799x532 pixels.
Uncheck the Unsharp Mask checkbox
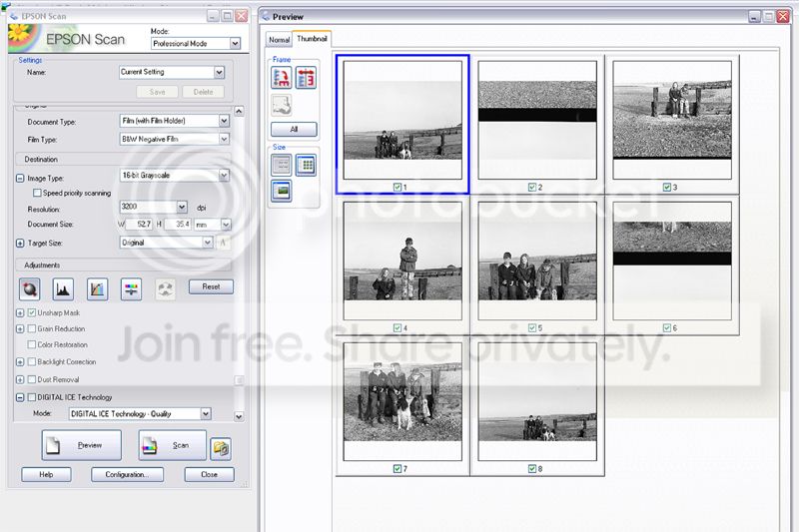[32, 312]
